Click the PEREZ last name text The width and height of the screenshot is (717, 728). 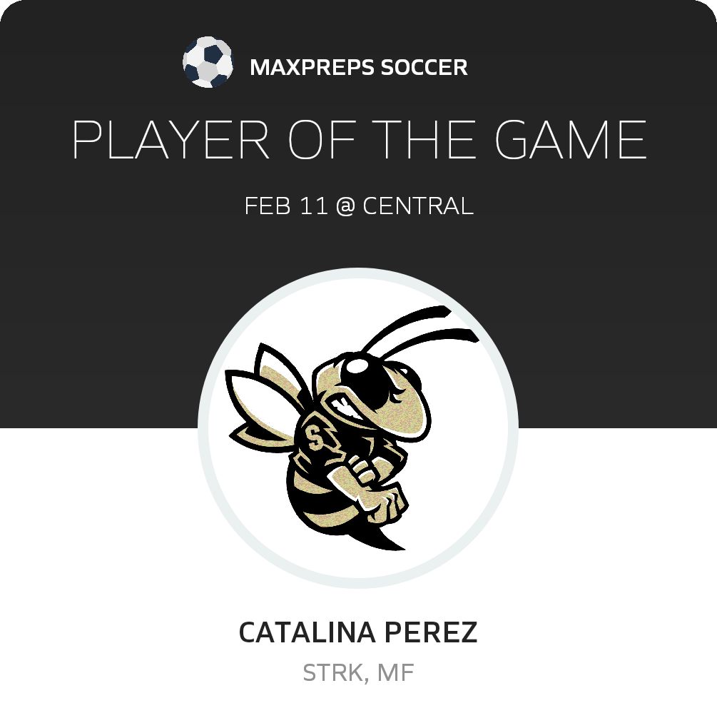[x=431, y=632]
